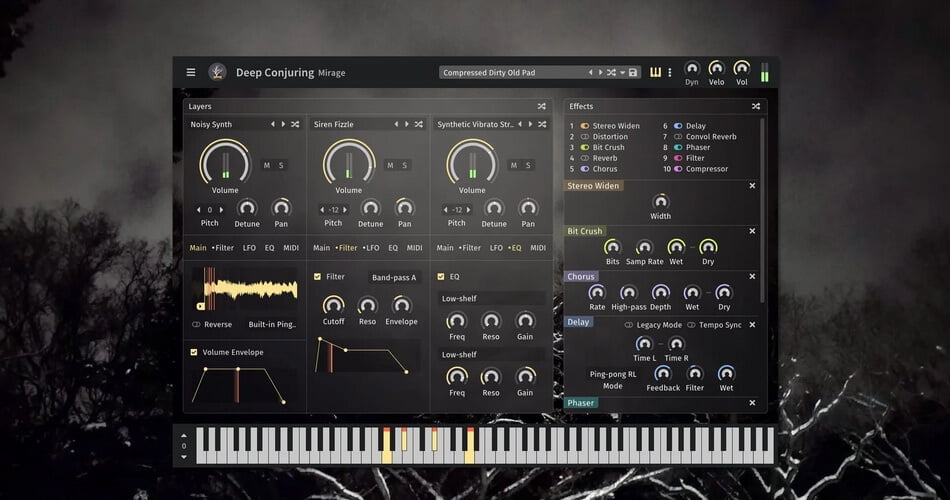Mute the Siren Fizzle layer
Screen dimensions: 950x500
(390, 165)
